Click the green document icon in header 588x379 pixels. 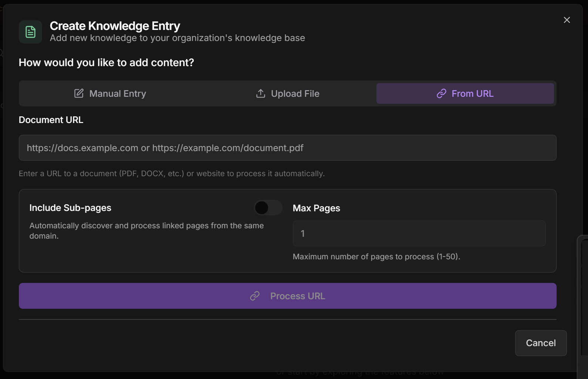30,32
